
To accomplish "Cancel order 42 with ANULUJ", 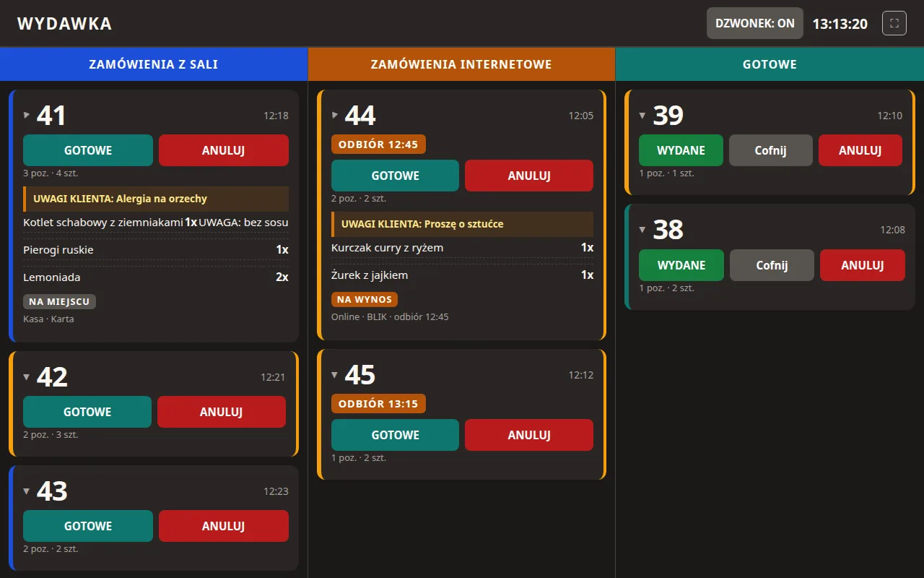I will 222,412.
